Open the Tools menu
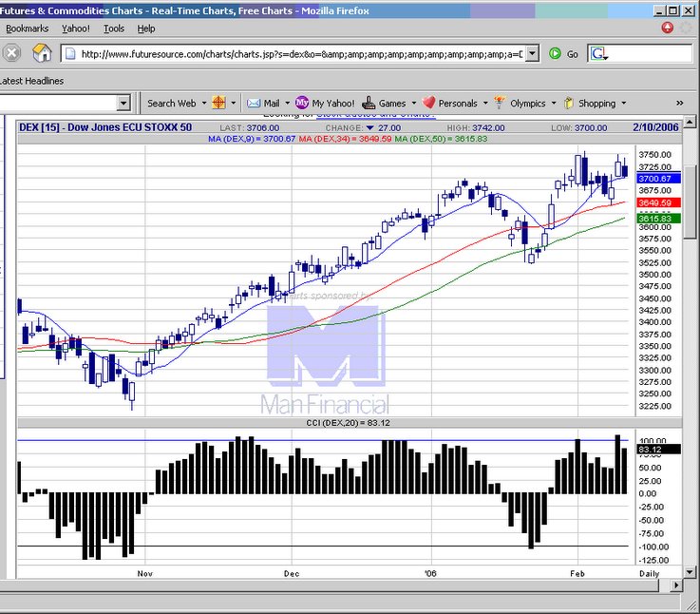This screenshot has height=614, width=700. click(x=114, y=29)
